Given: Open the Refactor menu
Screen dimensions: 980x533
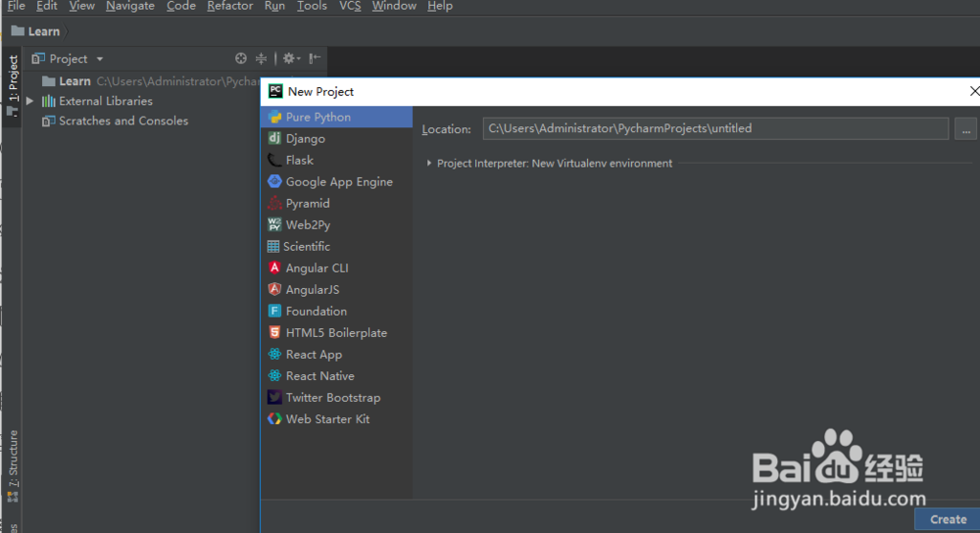Looking at the screenshot, I should (230, 6).
